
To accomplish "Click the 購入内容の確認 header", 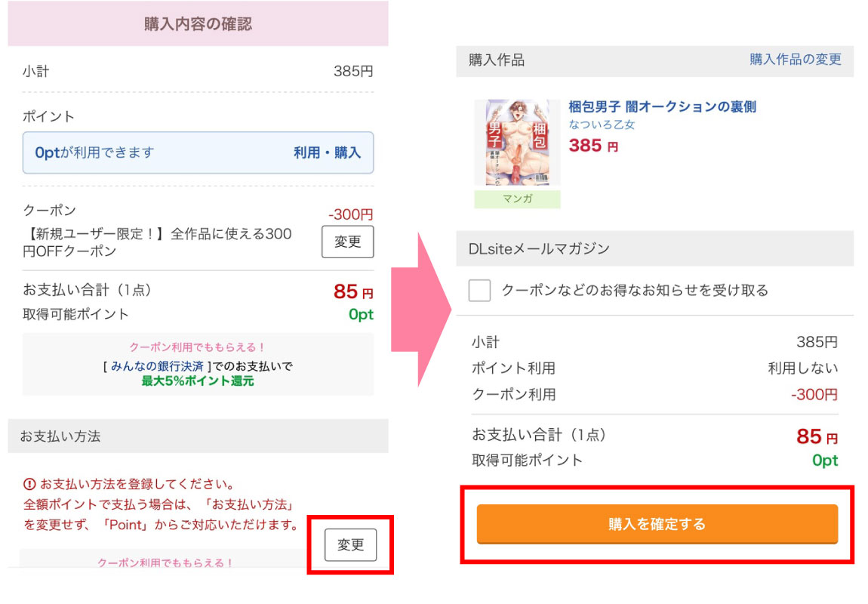I will 198,24.
